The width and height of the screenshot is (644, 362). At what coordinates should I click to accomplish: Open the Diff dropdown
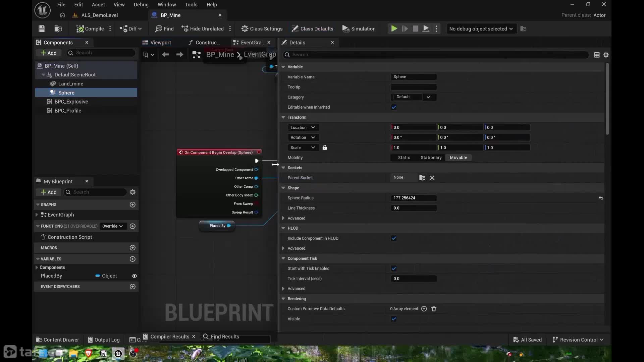pos(131,29)
